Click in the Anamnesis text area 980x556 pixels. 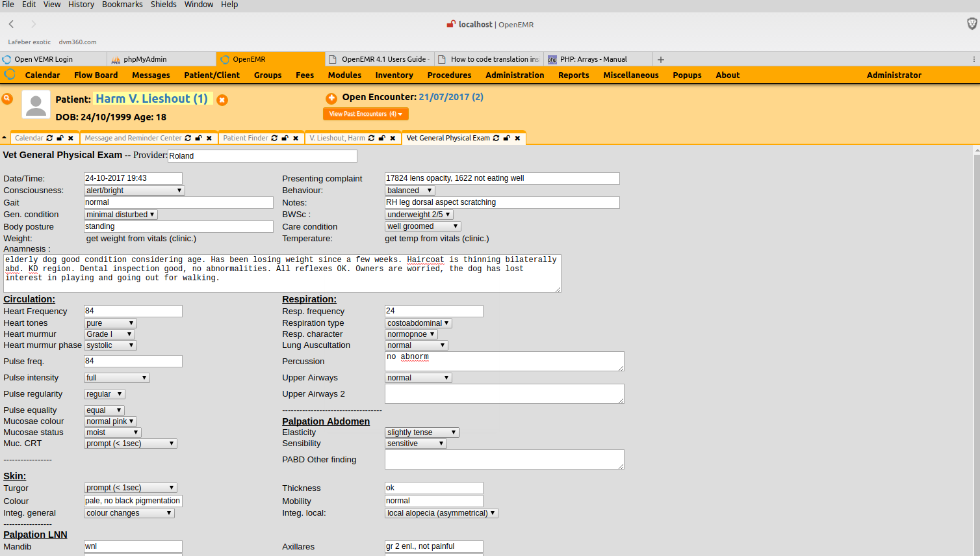282,273
